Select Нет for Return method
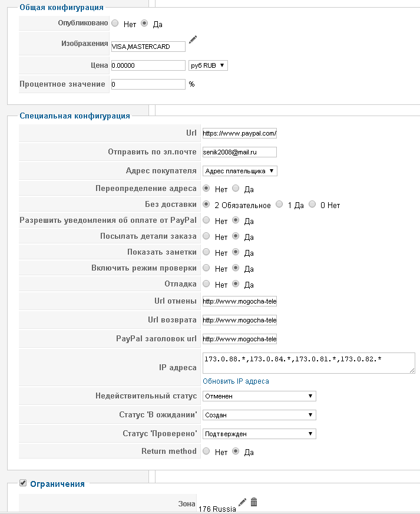Image resolution: width=420 pixels, height=514 pixels. [x=206, y=452]
